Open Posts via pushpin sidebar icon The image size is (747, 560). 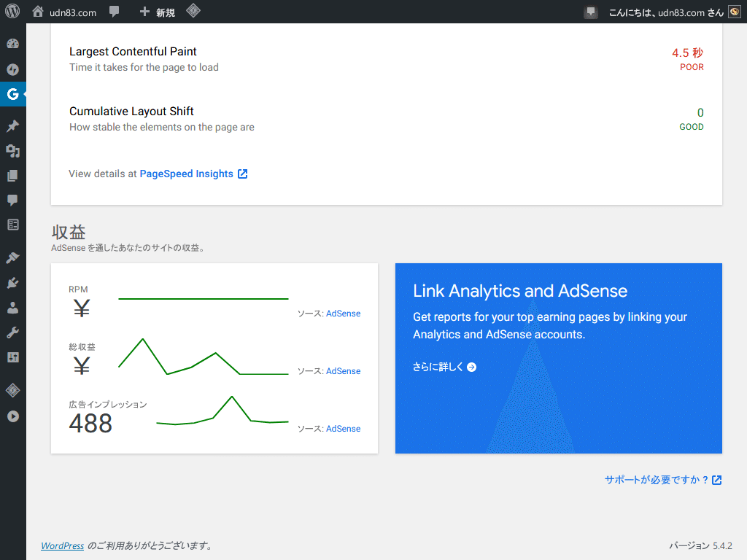(13, 125)
